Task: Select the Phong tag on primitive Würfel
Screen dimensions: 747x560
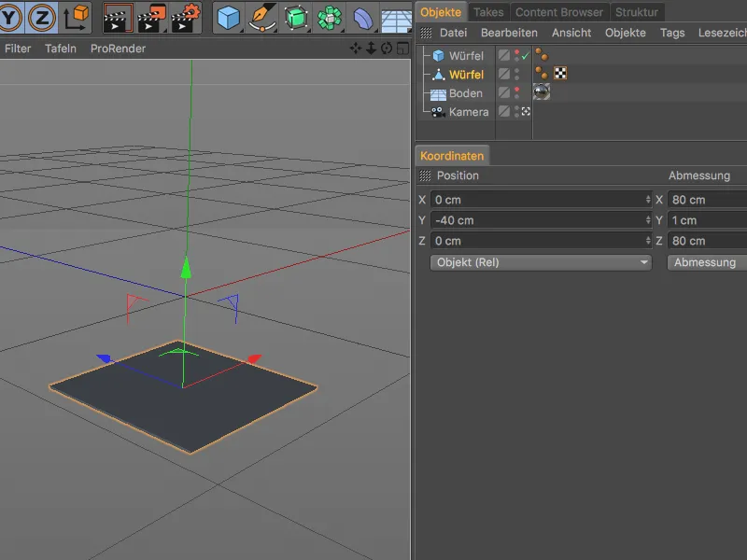Action: [542, 55]
